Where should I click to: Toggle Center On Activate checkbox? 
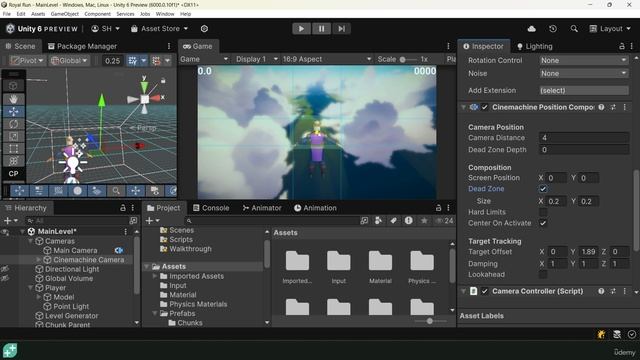[543, 223]
